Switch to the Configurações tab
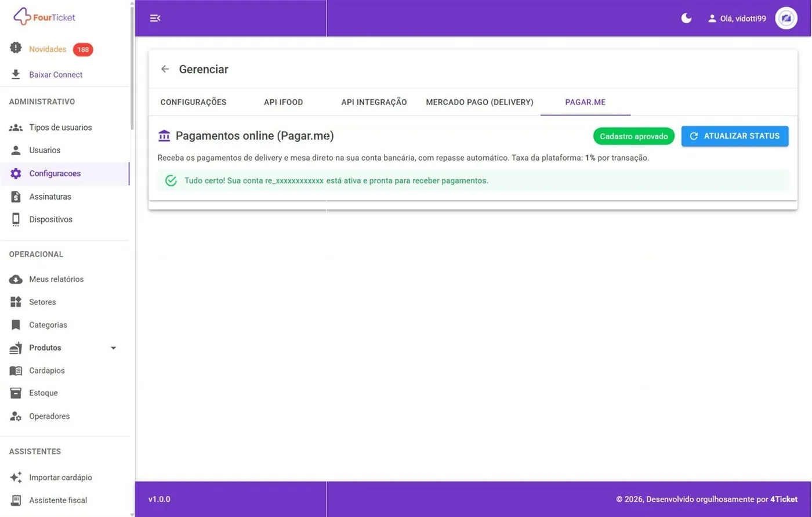Screen dimensions: 812x517 194,102
